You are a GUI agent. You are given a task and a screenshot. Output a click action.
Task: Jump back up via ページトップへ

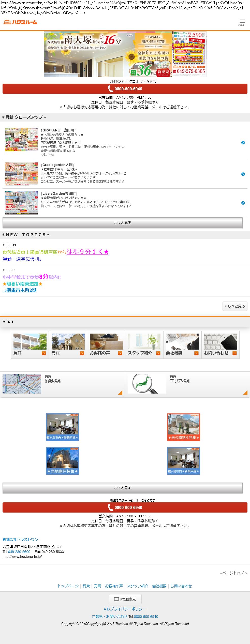coord(234,573)
